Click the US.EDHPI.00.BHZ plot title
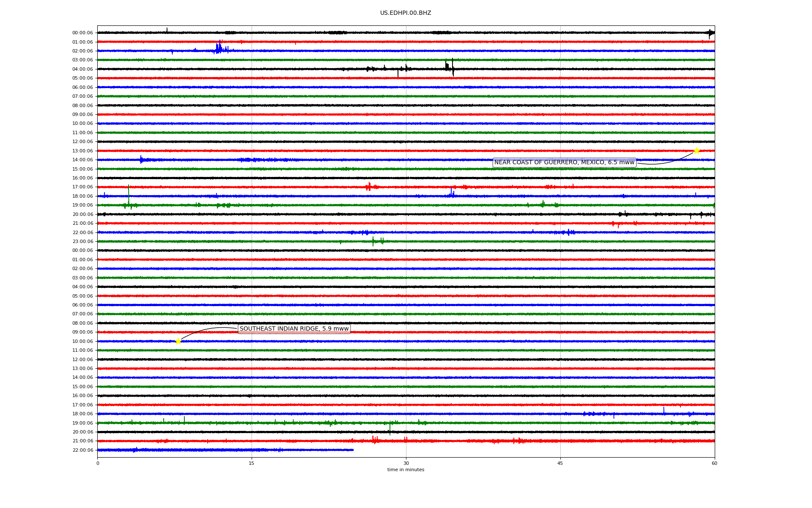Image resolution: width=812 pixels, height=508 pixels. coord(405,13)
